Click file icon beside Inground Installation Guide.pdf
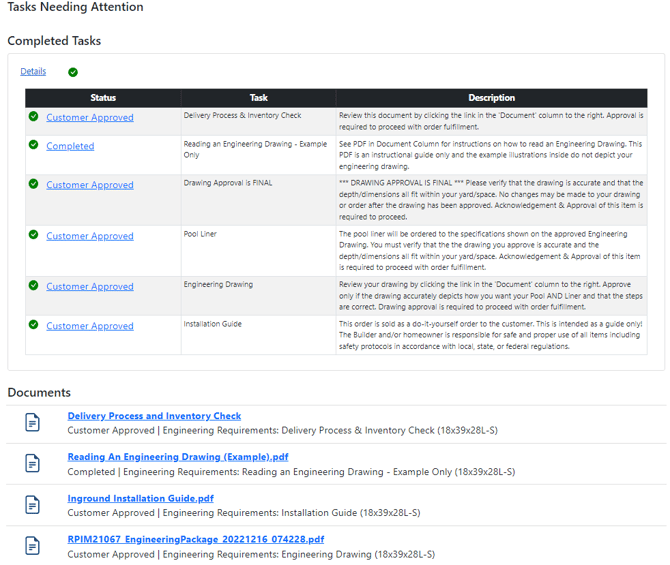Screen dimensions: 670x565 [33, 504]
